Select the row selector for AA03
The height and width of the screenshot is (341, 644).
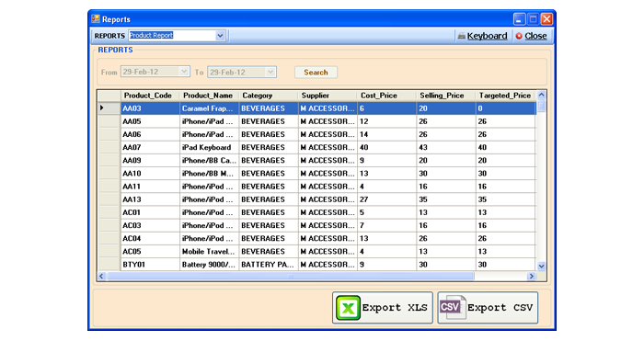109,108
